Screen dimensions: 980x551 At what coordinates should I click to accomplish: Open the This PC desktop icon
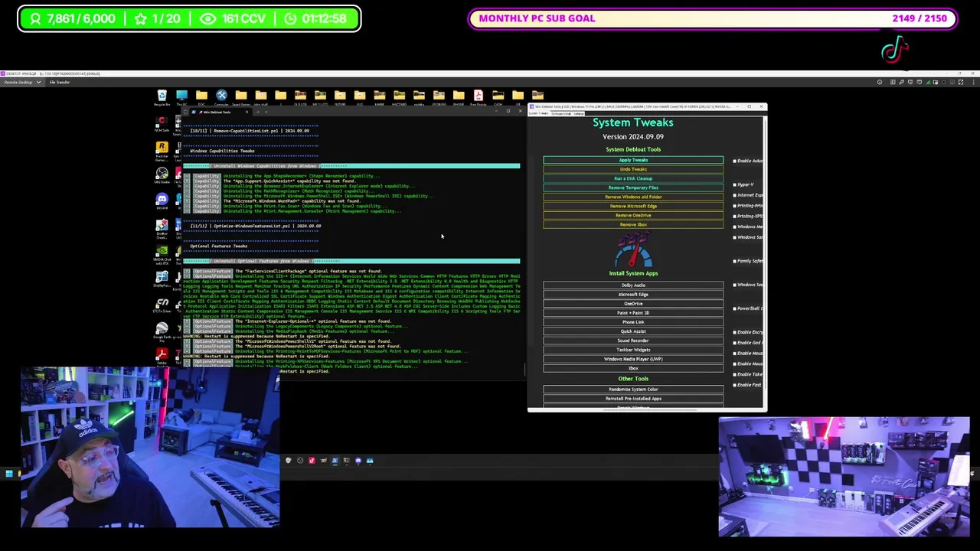[181, 97]
